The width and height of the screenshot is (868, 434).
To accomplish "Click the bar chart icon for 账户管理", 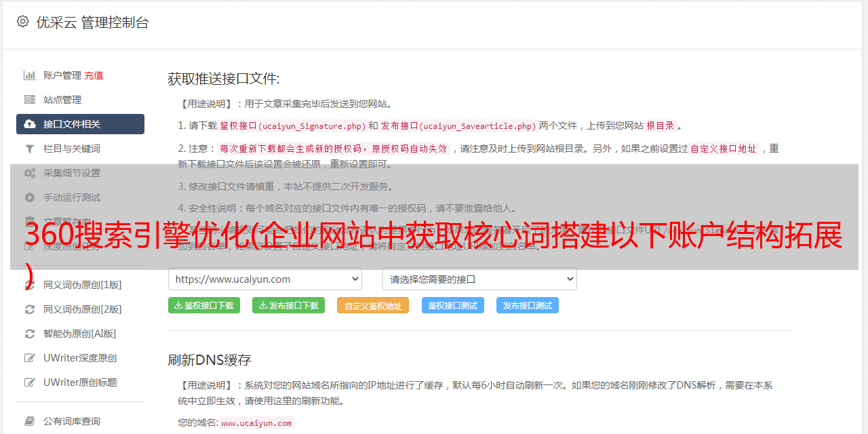I will (x=30, y=75).
